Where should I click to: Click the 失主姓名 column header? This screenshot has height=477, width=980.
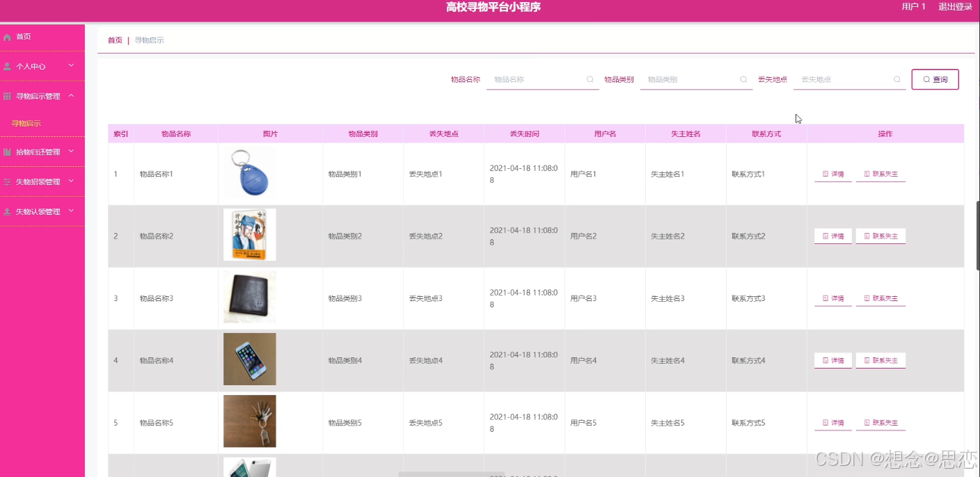(x=686, y=134)
